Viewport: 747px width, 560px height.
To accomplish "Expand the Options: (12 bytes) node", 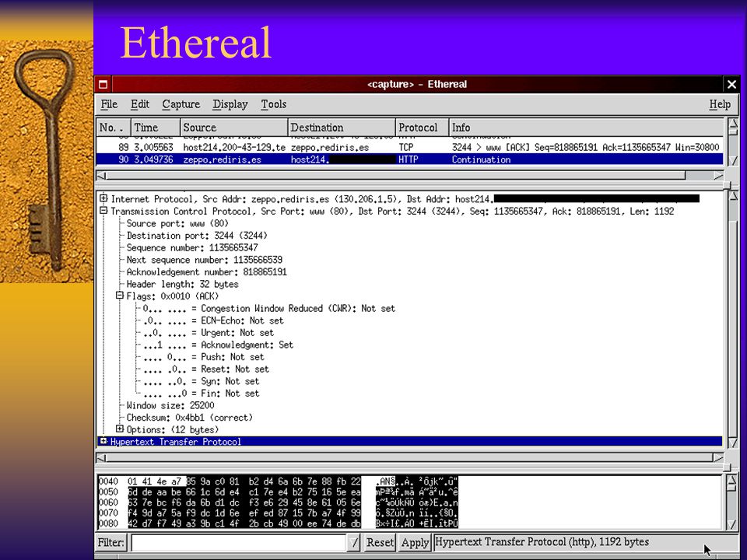I will tap(120, 429).
